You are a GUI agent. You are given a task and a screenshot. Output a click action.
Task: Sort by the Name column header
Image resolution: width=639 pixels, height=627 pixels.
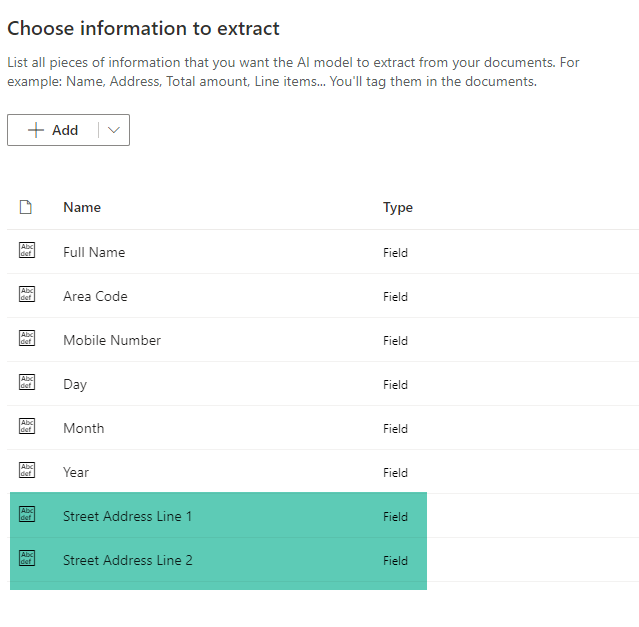click(82, 207)
